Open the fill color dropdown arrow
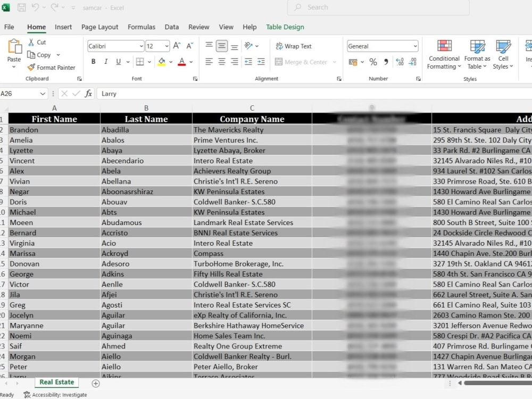 pyautogui.click(x=171, y=62)
